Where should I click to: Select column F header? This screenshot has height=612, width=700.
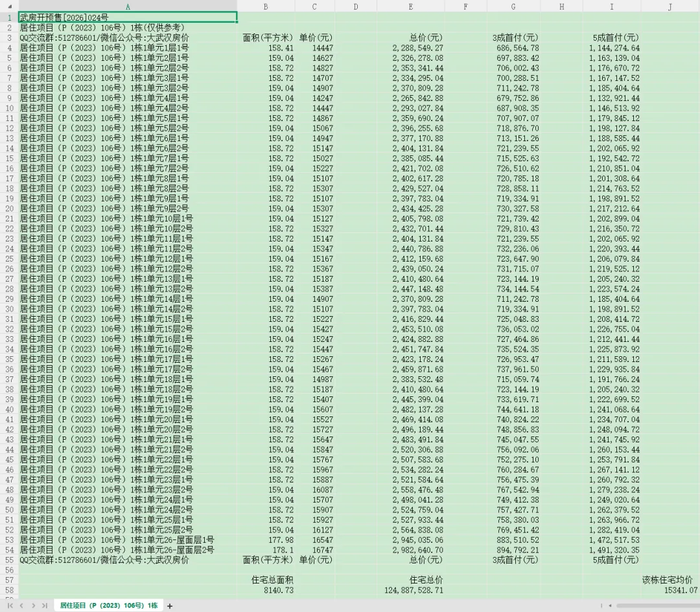[465, 6]
